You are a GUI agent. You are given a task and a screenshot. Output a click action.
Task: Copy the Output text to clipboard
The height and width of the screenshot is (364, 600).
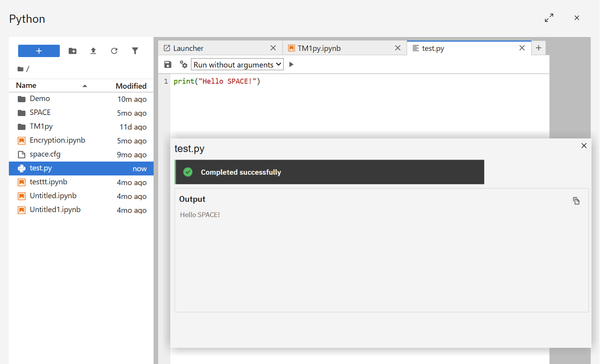[x=576, y=201]
